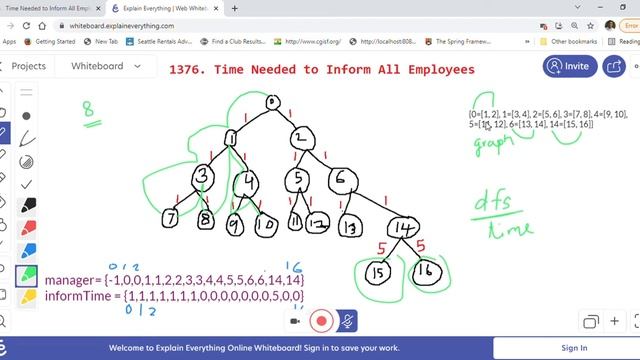The width and height of the screenshot is (640, 360).
Task: Open Other bookmarks folder
Action: click(569, 42)
